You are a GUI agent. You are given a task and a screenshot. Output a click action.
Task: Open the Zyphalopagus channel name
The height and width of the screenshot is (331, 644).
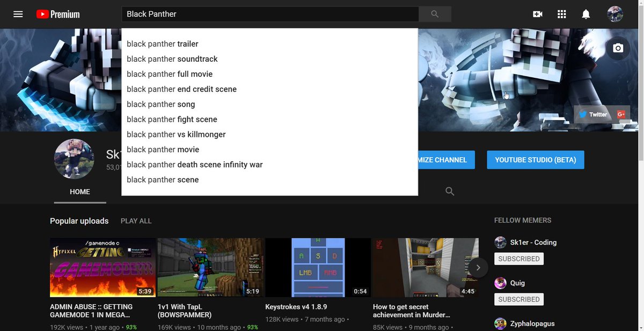click(533, 324)
